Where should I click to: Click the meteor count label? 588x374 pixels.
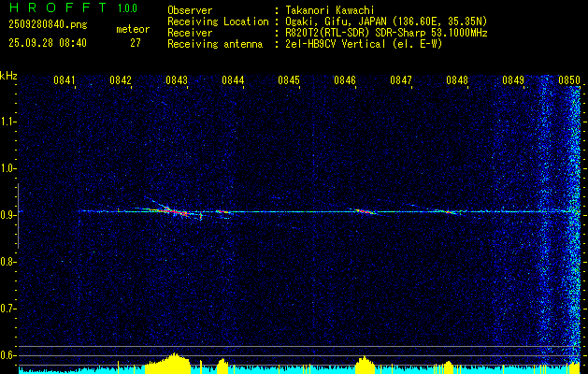tap(133, 29)
